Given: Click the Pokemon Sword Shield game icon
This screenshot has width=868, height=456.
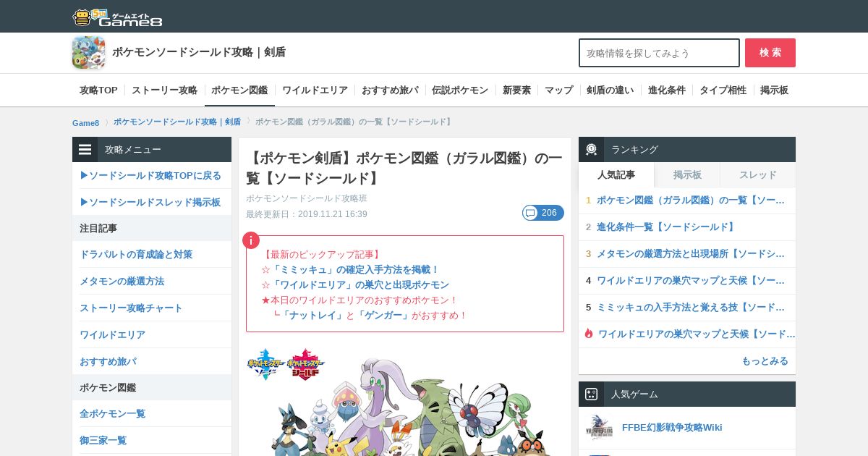Looking at the screenshot, I should (x=88, y=53).
